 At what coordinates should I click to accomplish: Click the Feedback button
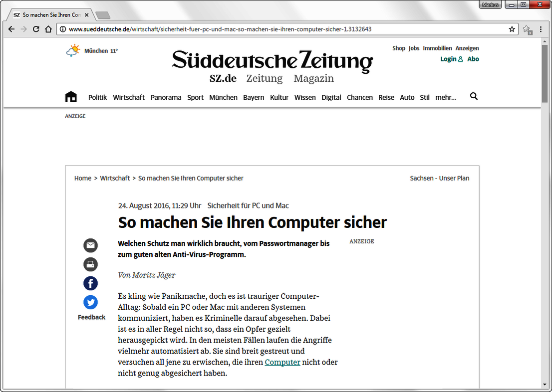[91, 317]
